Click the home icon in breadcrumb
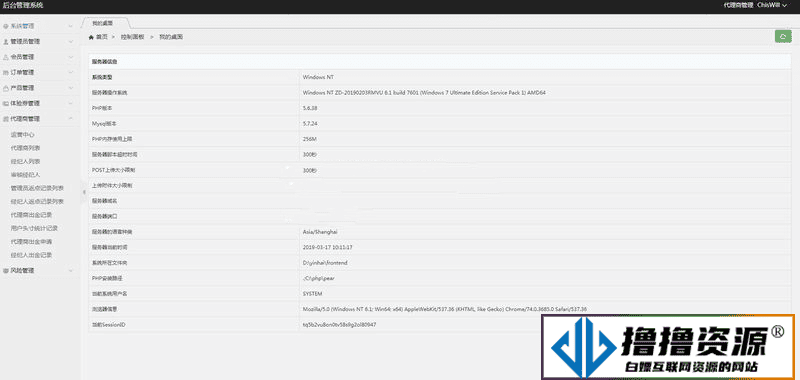The width and height of the screenshot is (800, 380). coord(91,37)
